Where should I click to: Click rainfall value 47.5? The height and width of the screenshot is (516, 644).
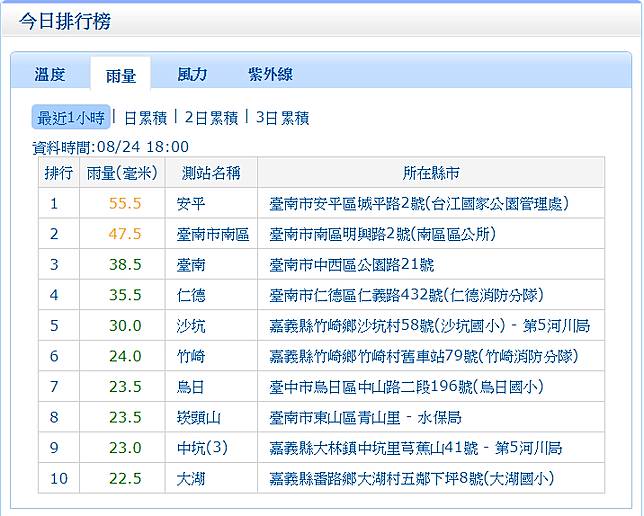[125, 234]
